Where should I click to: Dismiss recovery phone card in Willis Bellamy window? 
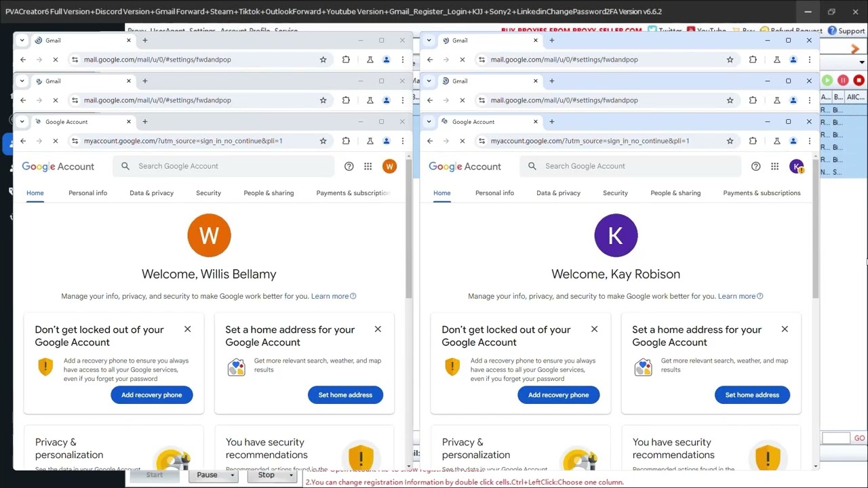pos(188,329)
